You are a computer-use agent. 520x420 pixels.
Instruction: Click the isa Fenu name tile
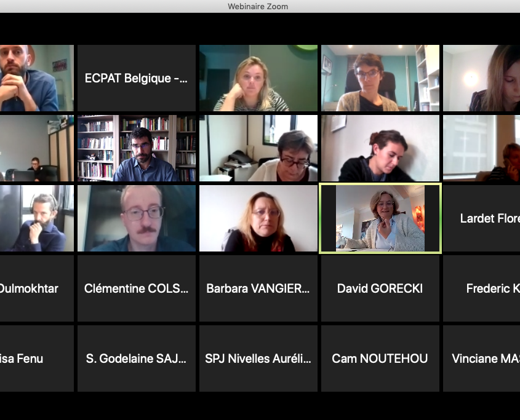pyautogui.click(x=37, y=359)
